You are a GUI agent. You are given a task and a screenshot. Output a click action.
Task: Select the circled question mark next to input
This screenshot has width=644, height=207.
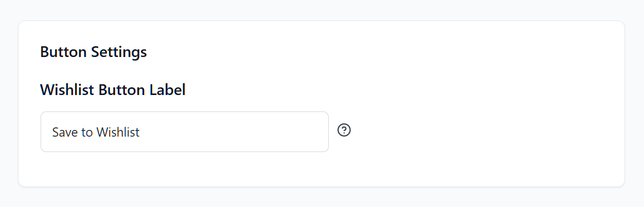pos(344,130)
